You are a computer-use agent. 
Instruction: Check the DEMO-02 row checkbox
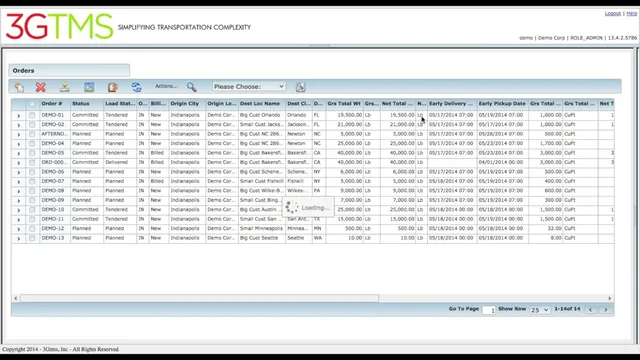pos(32,124)
